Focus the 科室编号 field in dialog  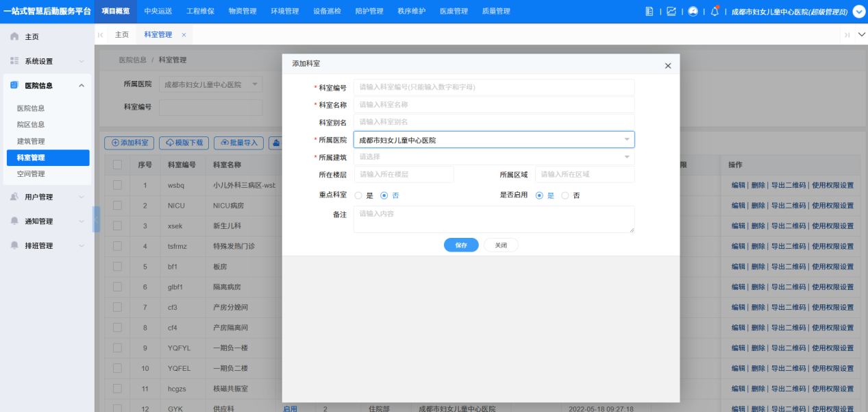(x=494, y=88)
